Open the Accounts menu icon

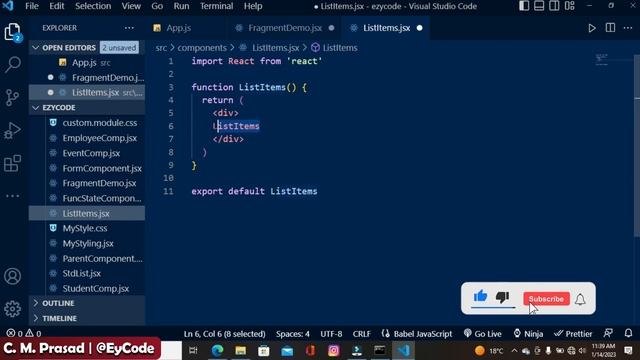(12, 276)
